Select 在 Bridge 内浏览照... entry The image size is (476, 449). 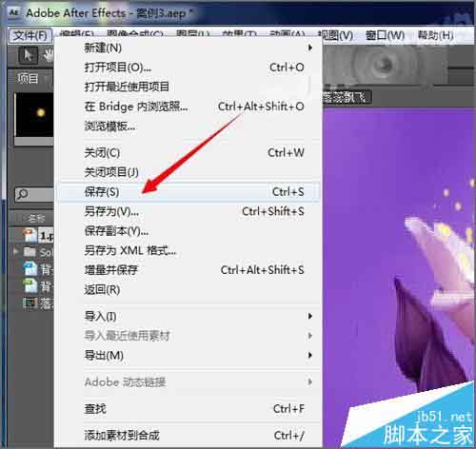click(x=188, y=107)
